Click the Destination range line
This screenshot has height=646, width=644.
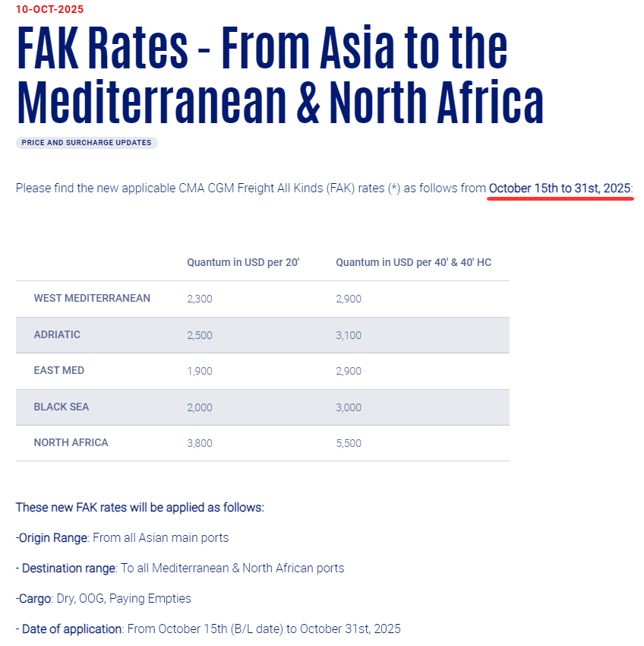click(x=180, y=568)
